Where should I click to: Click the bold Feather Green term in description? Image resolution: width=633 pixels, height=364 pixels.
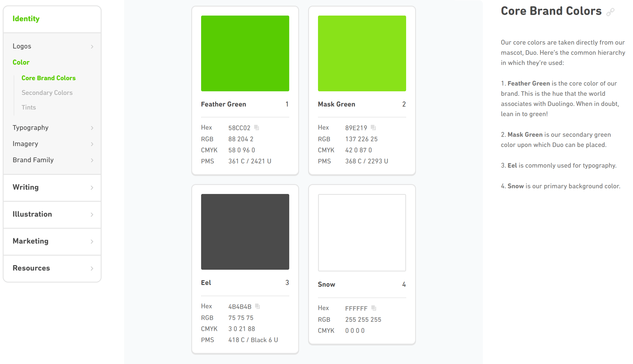click(529, 84)
